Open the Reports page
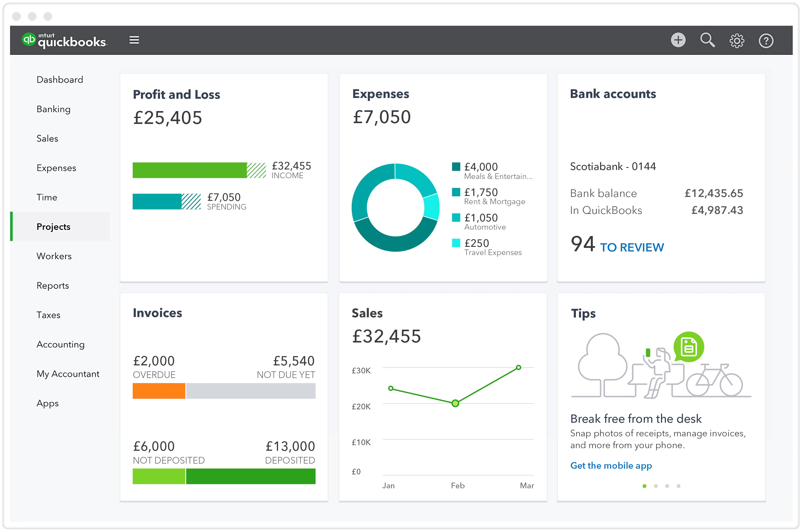The image size is (802, 532). tap(53, 285)
